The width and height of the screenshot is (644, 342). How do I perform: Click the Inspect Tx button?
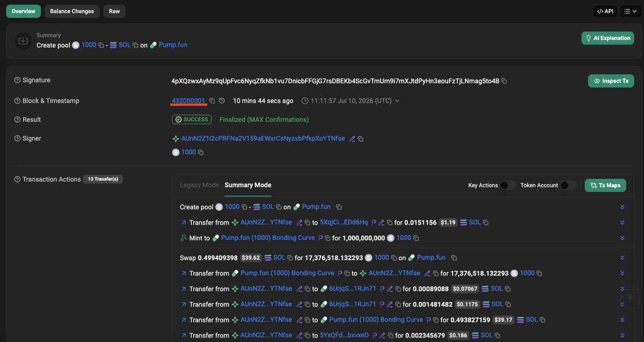(611, 81)
